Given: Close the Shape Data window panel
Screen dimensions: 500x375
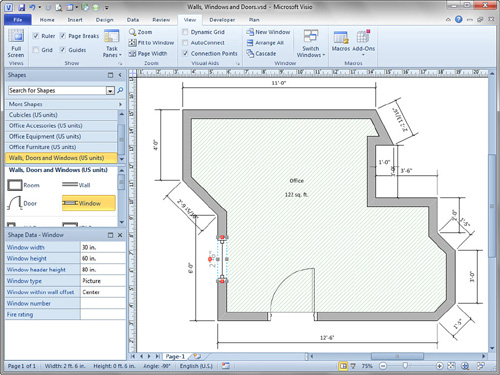Looking at the screenshot, I should [120, 235].
